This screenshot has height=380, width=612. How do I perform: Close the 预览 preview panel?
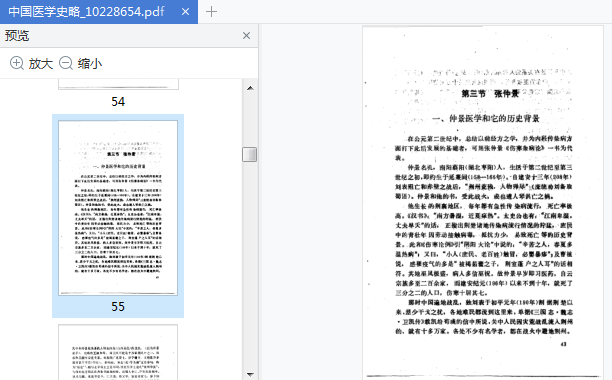coord(246,36)
